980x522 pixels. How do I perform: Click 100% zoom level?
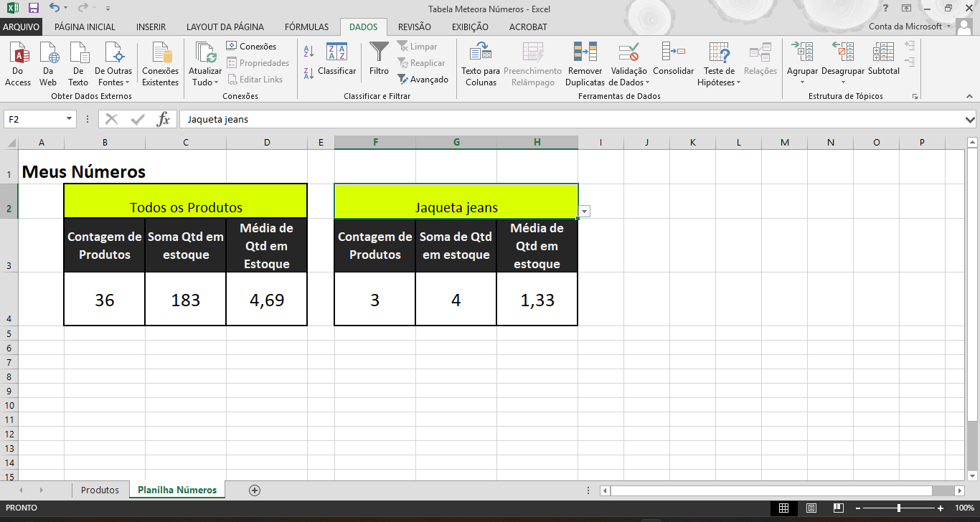click(x=964, y=508)
